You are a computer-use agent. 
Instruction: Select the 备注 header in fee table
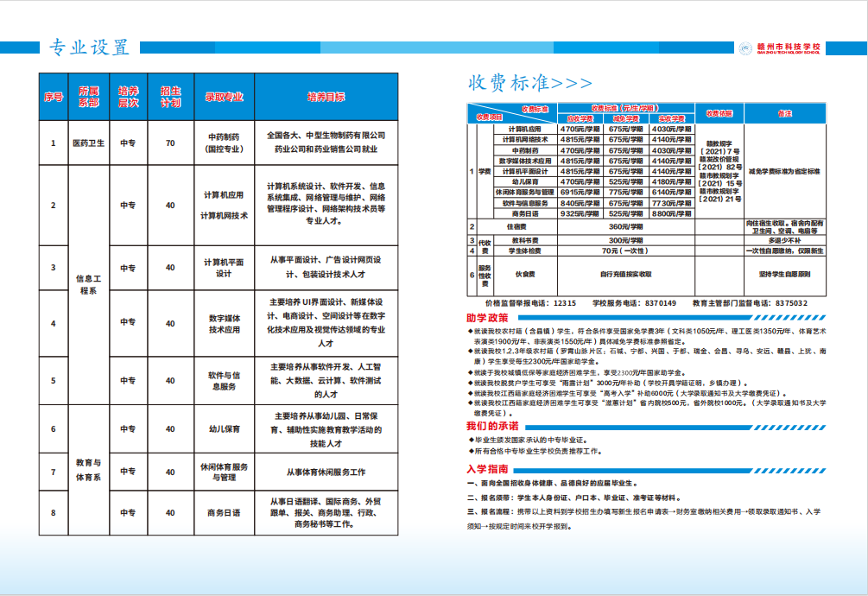(x=785, y=113)
